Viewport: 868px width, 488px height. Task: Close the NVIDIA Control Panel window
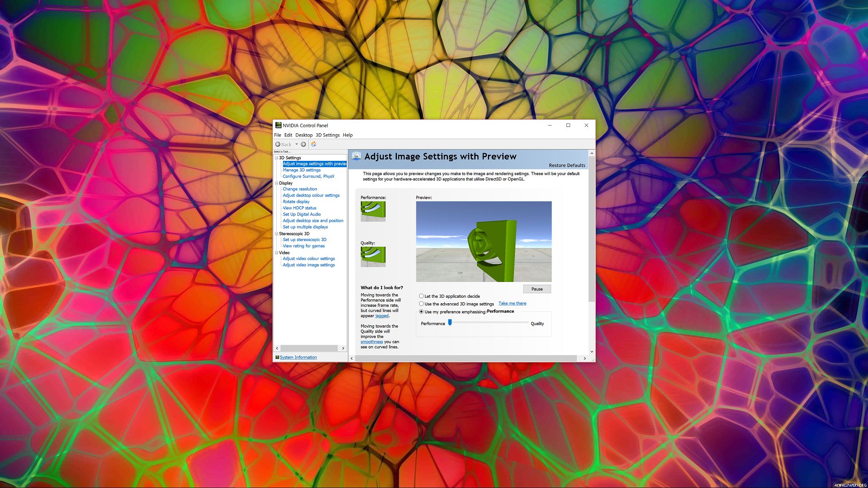pyautogui.click(x=586, y=126)
